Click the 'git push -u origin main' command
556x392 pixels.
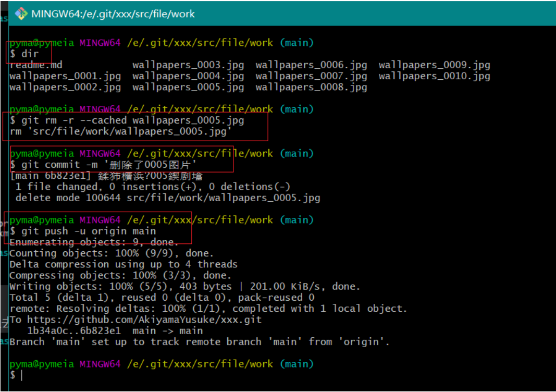pos(83,231)
